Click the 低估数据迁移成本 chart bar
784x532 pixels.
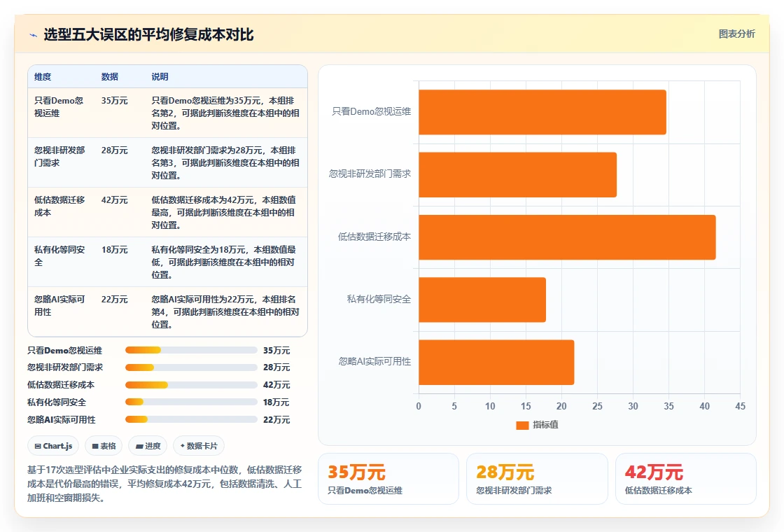[x=567, y=237]
